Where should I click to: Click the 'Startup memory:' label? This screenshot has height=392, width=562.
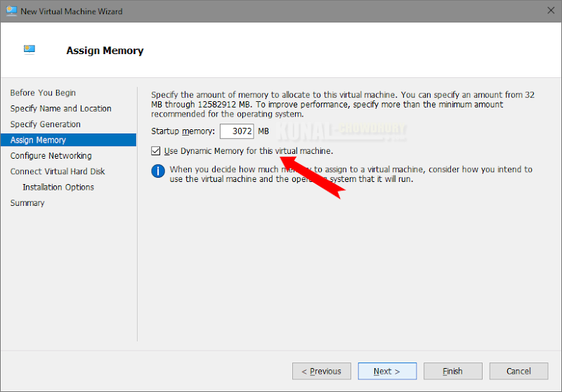click(183, 131)
